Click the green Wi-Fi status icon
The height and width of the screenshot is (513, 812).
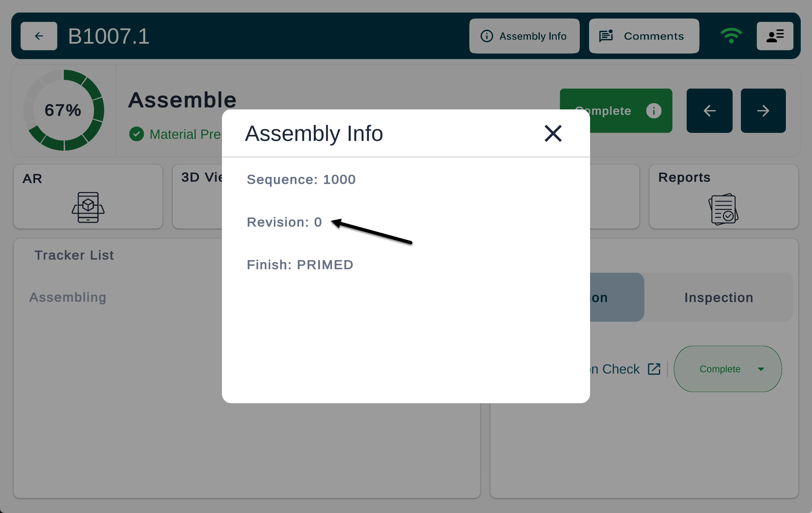click(x=731, y=35)
